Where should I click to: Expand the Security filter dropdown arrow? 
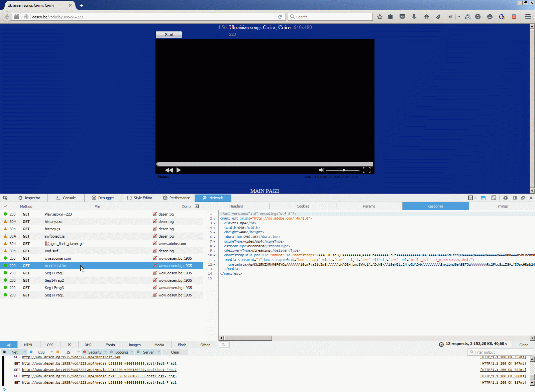click(x=105, y=352)
